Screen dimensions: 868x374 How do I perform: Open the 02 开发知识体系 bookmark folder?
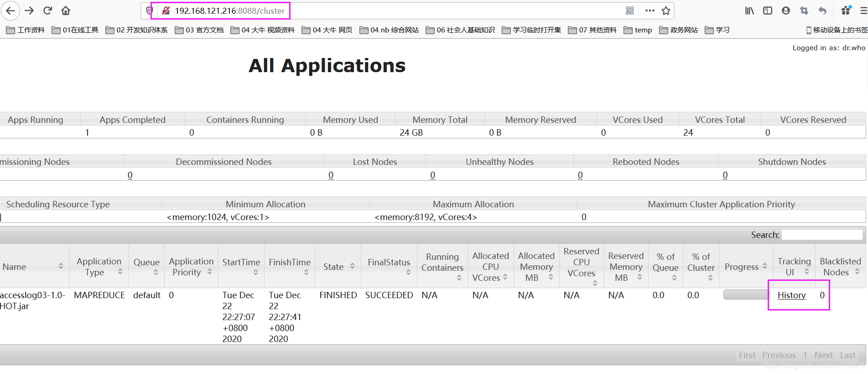[x=136, y=30]
